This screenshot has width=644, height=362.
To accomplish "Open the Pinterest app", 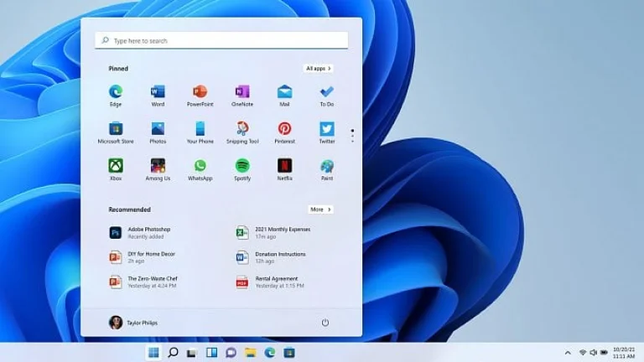I will [284, 132].
